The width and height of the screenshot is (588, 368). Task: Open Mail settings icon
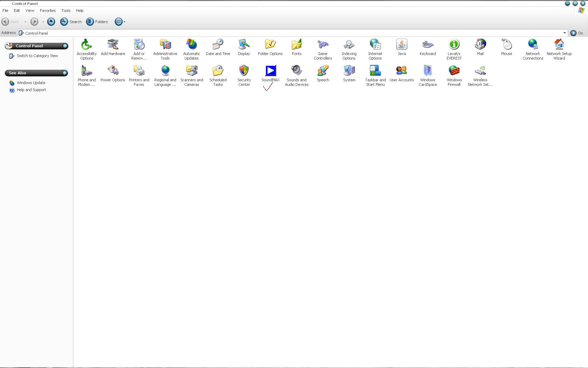[480, 45]
